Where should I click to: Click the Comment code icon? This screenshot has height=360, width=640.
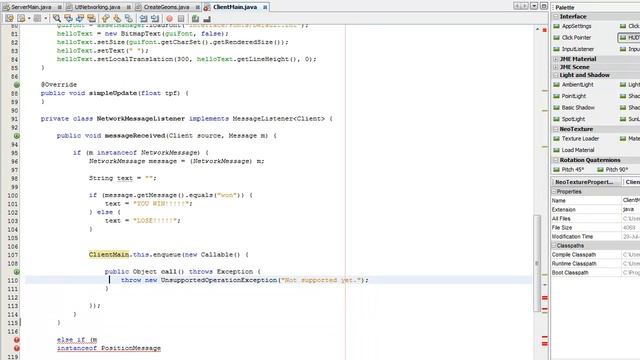click(x=195, y=18)
